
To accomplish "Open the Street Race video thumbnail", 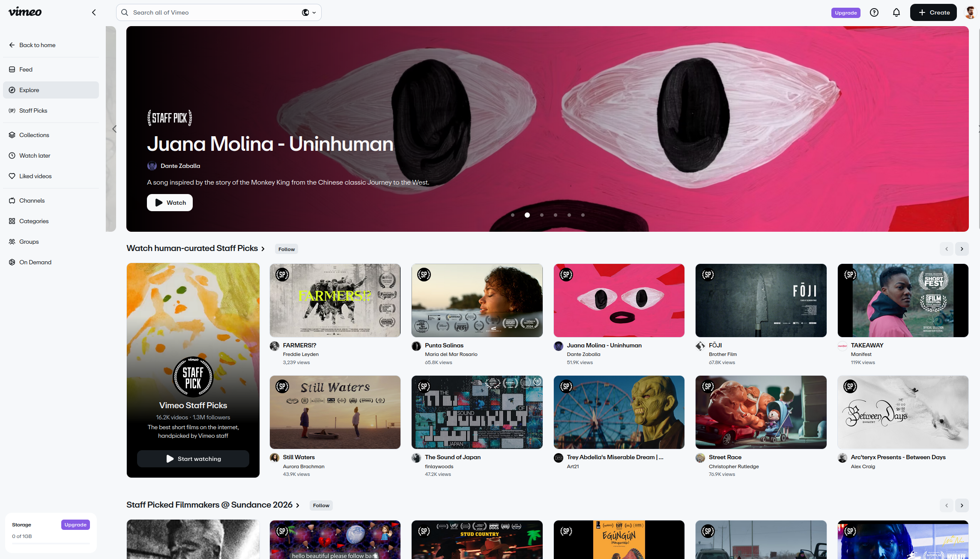I will click(761, 412).
